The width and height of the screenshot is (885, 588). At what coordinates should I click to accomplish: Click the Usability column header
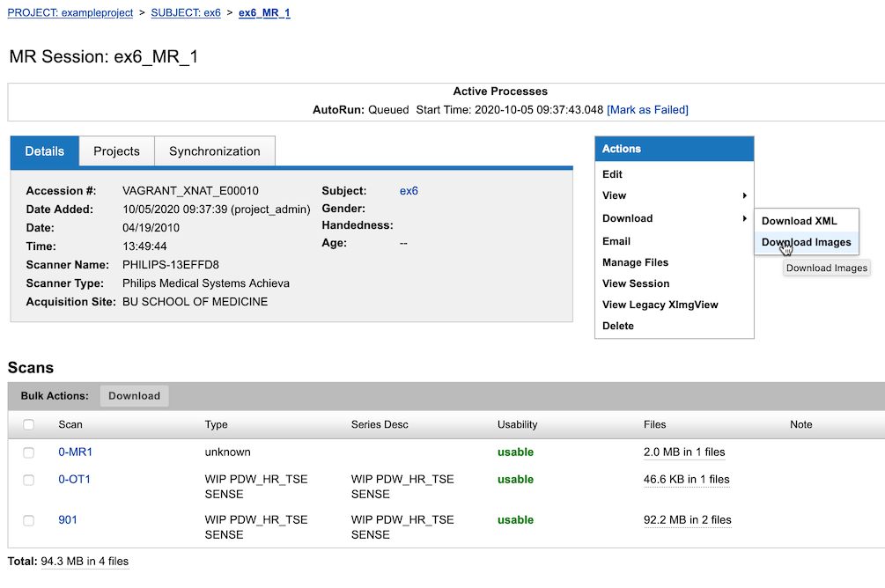coord(517,424)
